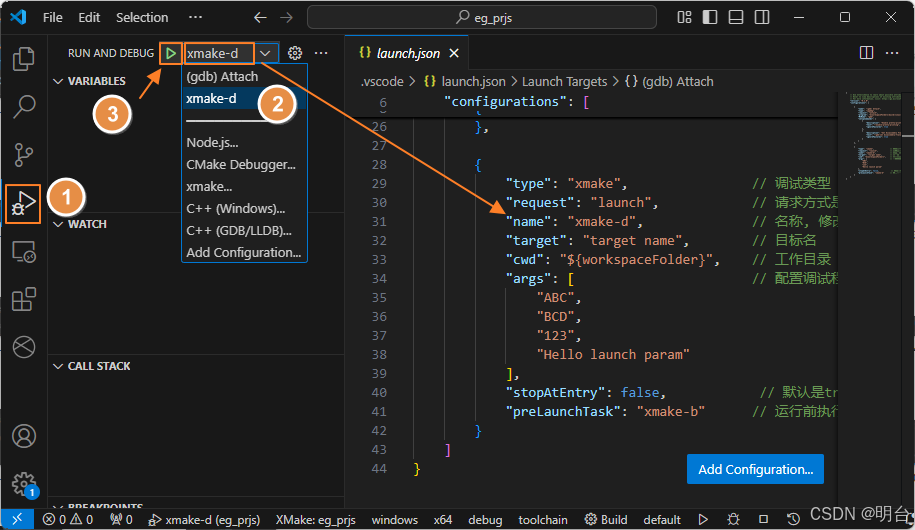The width and height of the screenshot is (915, 530).
Task: Select xmake-d in configuration list
Action: 245,99
